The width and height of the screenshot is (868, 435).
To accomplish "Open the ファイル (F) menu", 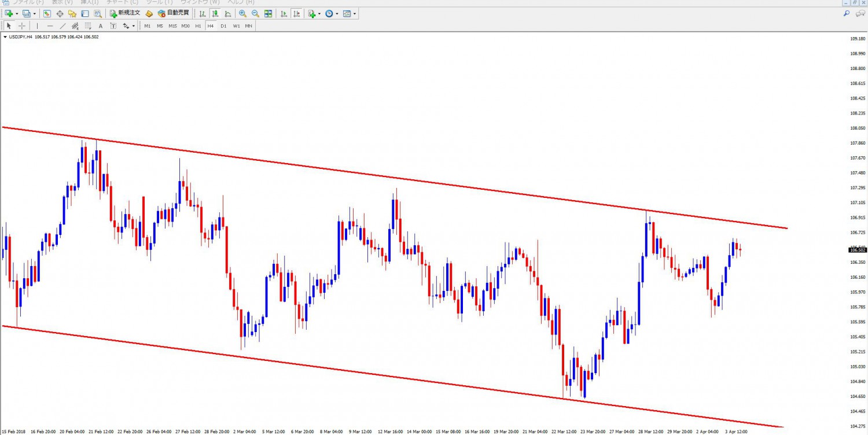I will point(28,2).
